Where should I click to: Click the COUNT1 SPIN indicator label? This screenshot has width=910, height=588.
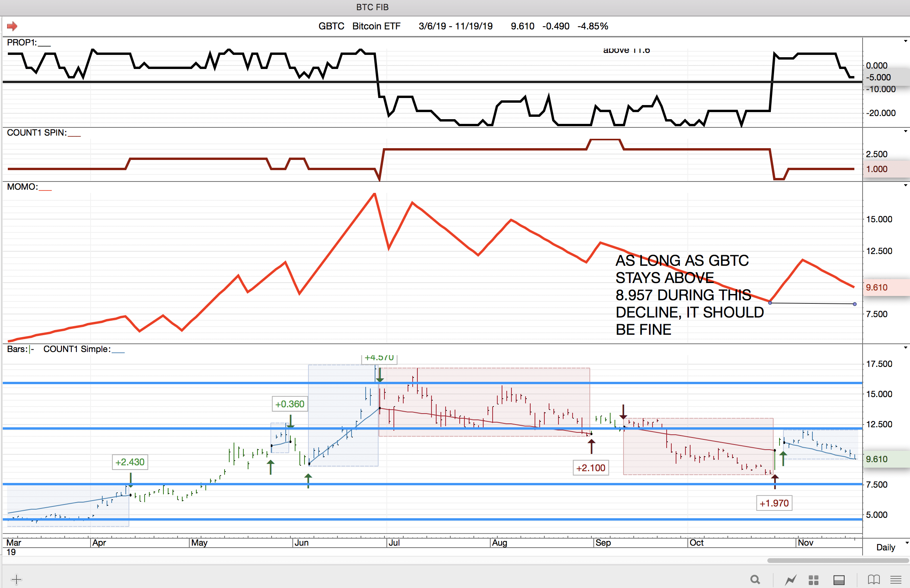37,133
